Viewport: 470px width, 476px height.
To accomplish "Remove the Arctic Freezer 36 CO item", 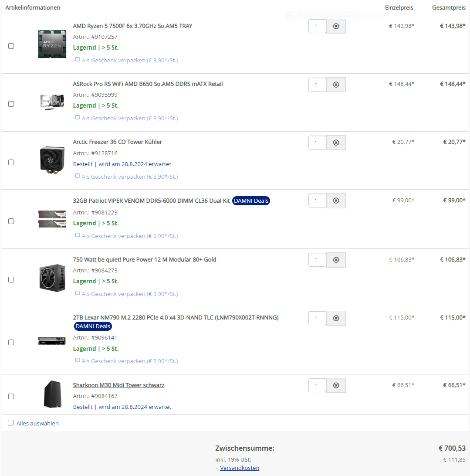I will (336, 143).
